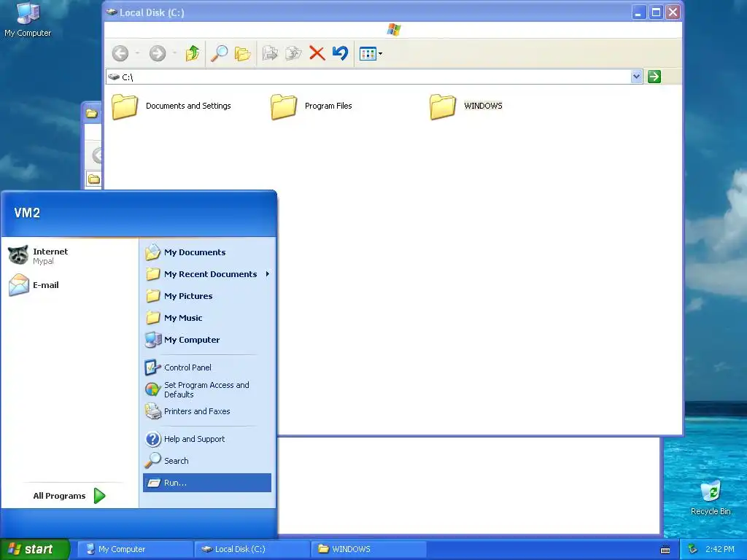
Task: Click the green Start button
Action: tap(34, 549)
